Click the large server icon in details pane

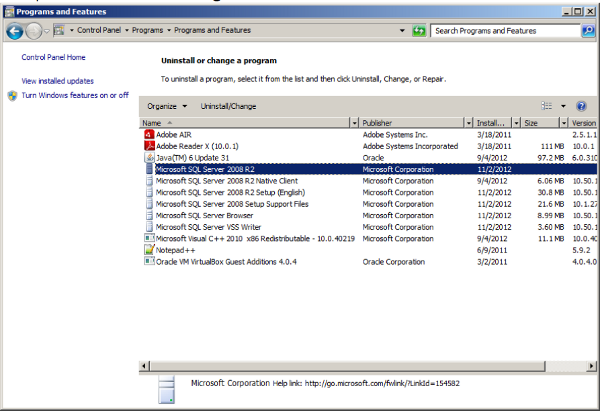166,389
